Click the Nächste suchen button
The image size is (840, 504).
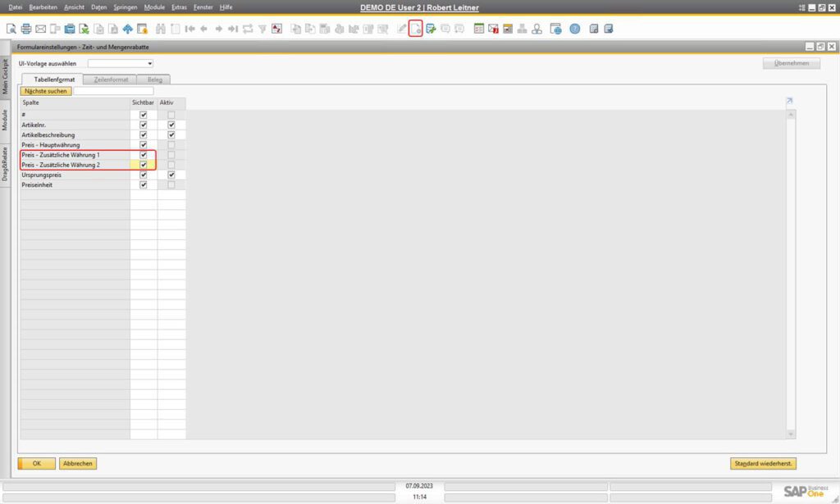[x=46, y=92]
